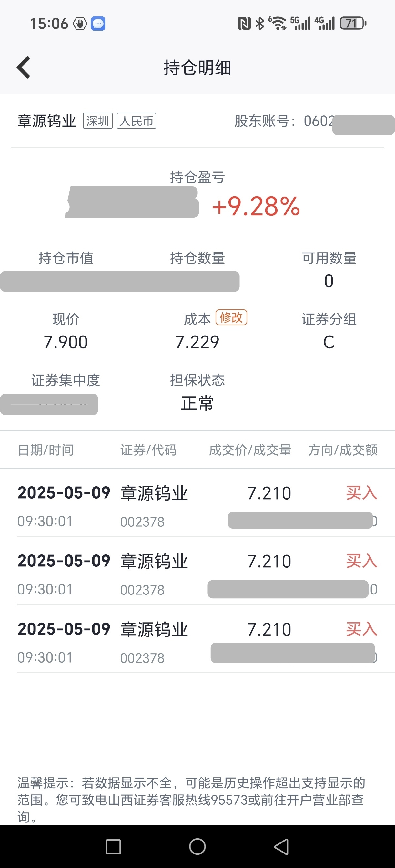This screenshot has height=868, width=395.
Task: Open first 章源钨业 trade record row
Action: tap(197, 503)
